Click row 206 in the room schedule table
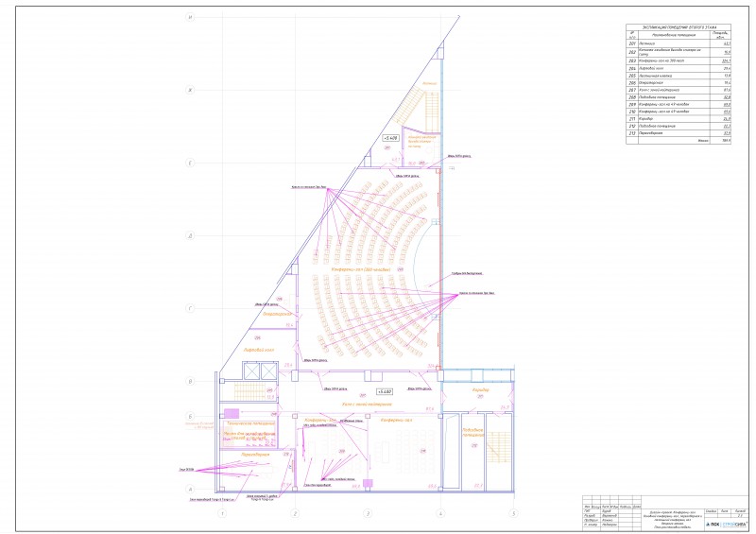This screenshot has height=534, width=756. click(679, 83)
